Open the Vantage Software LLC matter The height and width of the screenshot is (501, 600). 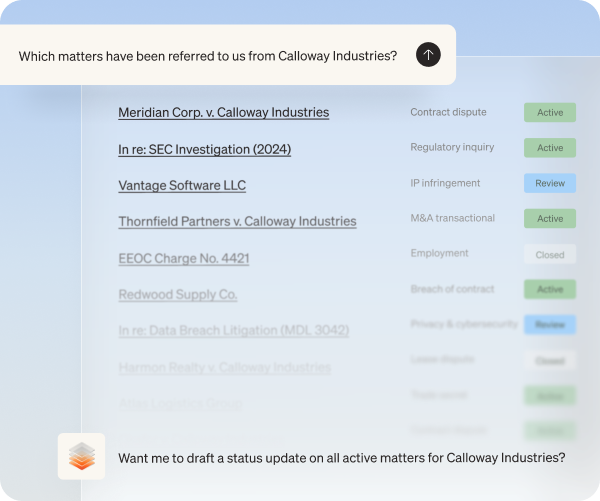182,185
